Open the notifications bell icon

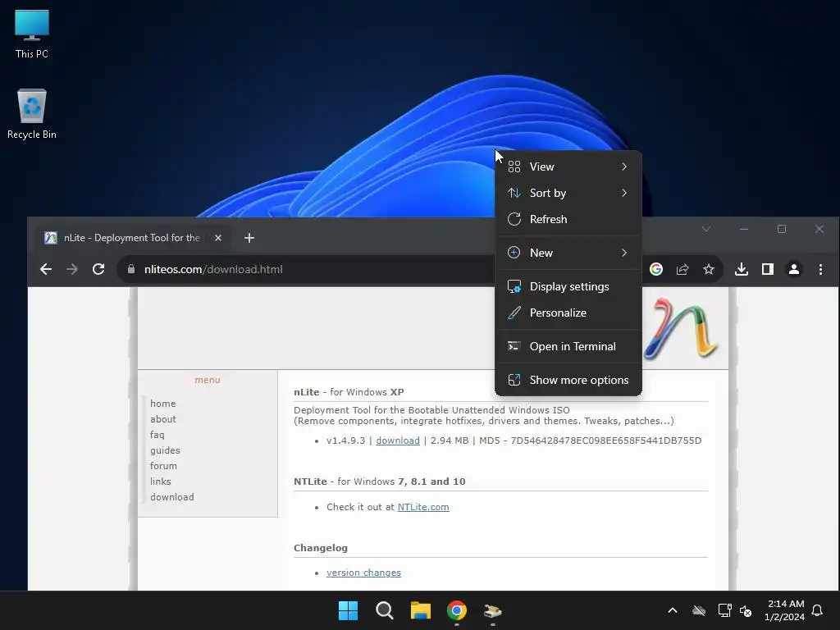(818, 610)
